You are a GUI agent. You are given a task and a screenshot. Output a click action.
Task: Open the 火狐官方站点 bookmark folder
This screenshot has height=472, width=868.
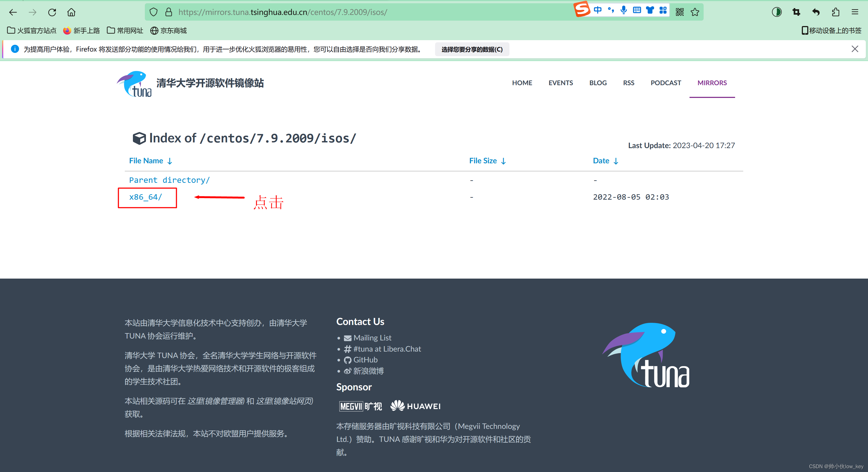point(32,31)
